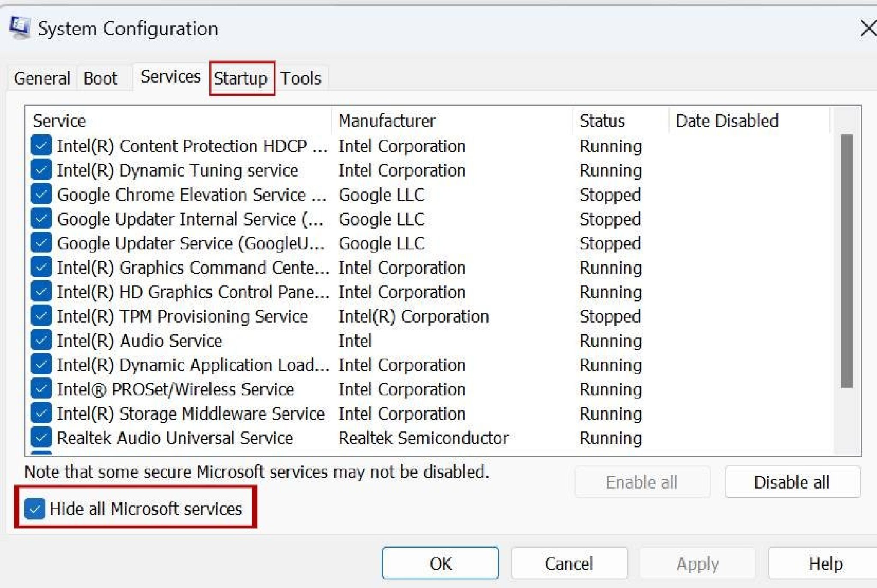Open the General tab
This screenshot has width=877, height=588.
tap(42, 78)
